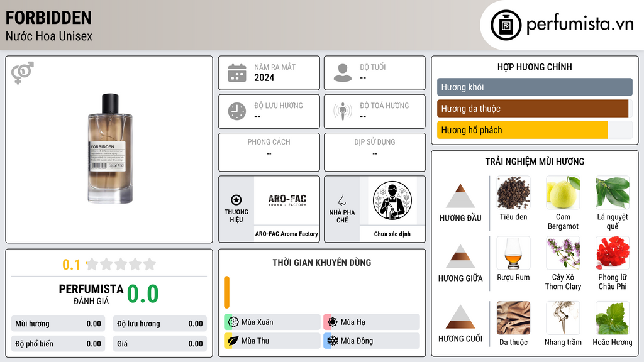
Task: Click the perfumer illustration above Chưa xác định
Action: (x=392, y=200)
